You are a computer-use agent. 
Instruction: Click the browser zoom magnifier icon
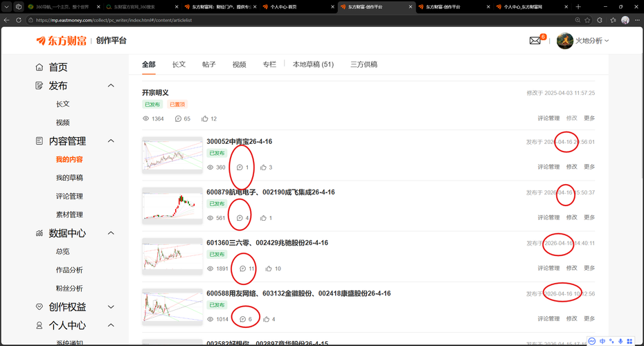coord(578,19)
